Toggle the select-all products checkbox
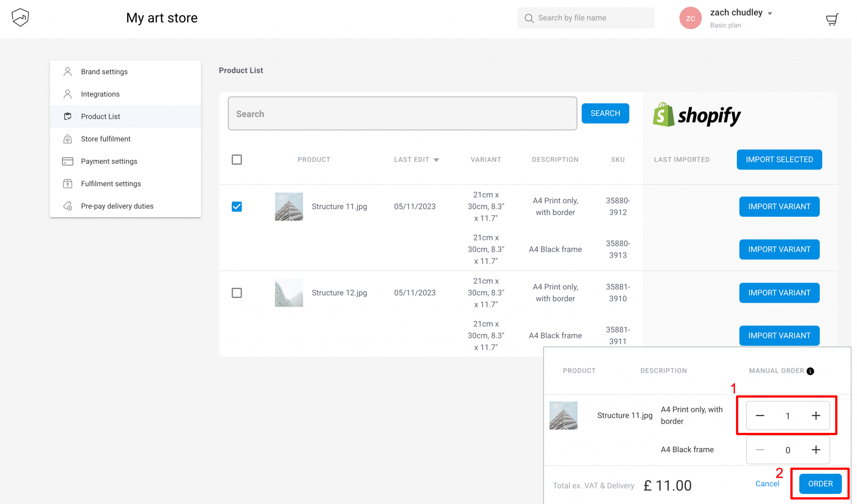This screenshot has width=857, height=504. point(237,159)
